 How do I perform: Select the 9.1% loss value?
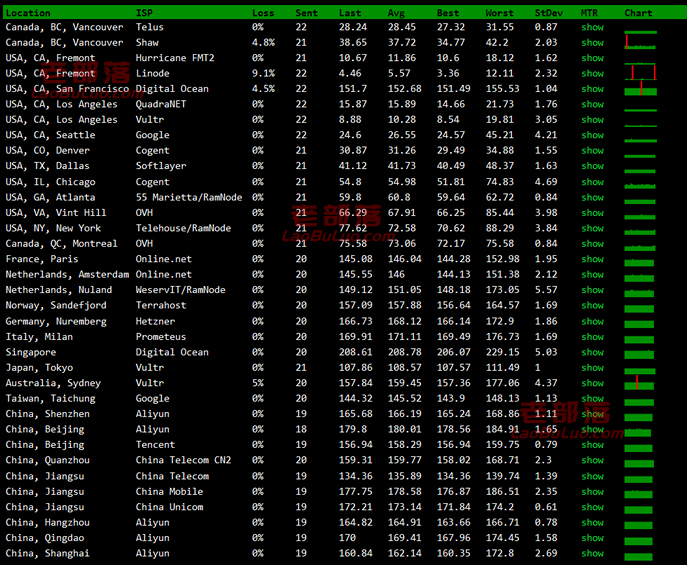(263, 73)
